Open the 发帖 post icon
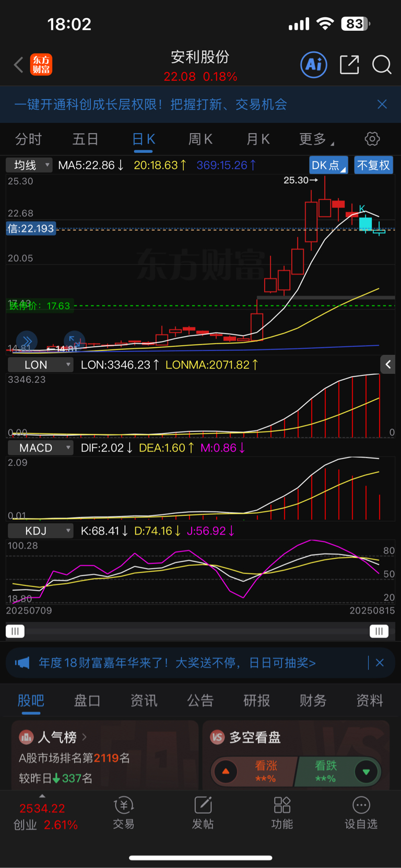The height and width of the screenshot is (868, 401). point(203,813)
